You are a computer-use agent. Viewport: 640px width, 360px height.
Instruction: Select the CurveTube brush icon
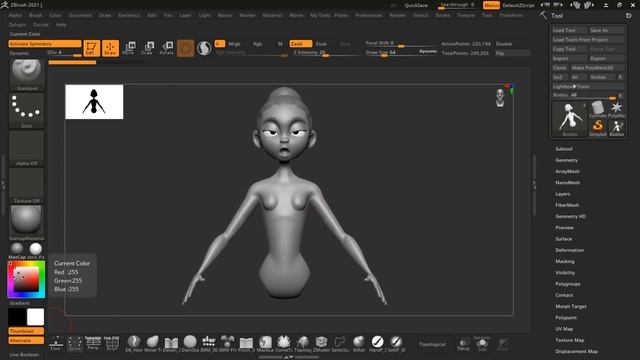[x=284, y=343]
